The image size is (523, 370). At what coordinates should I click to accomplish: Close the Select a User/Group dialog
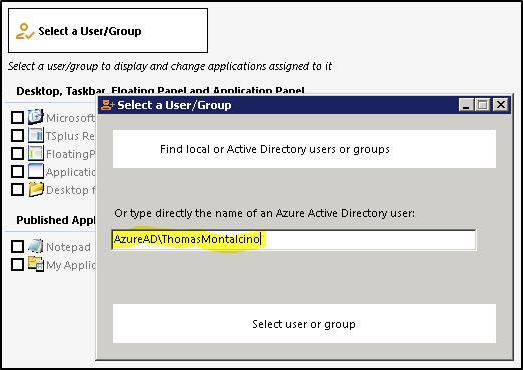click(501, 105)
